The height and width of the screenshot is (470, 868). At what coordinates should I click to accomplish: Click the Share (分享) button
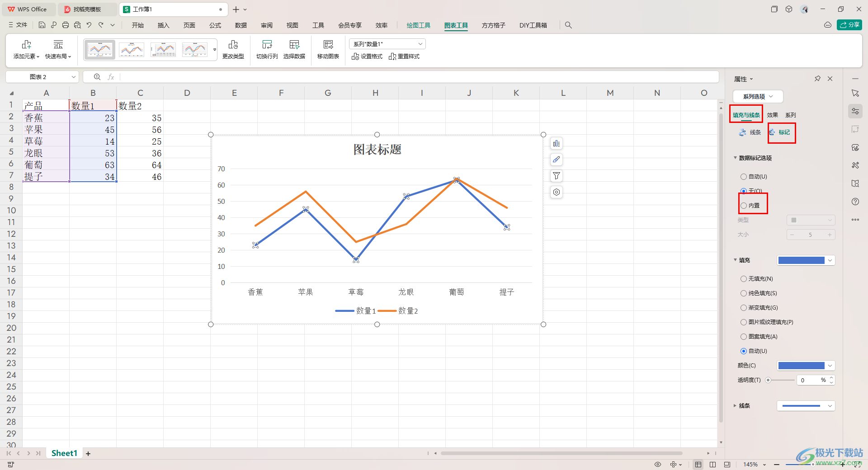click(849, 25)
